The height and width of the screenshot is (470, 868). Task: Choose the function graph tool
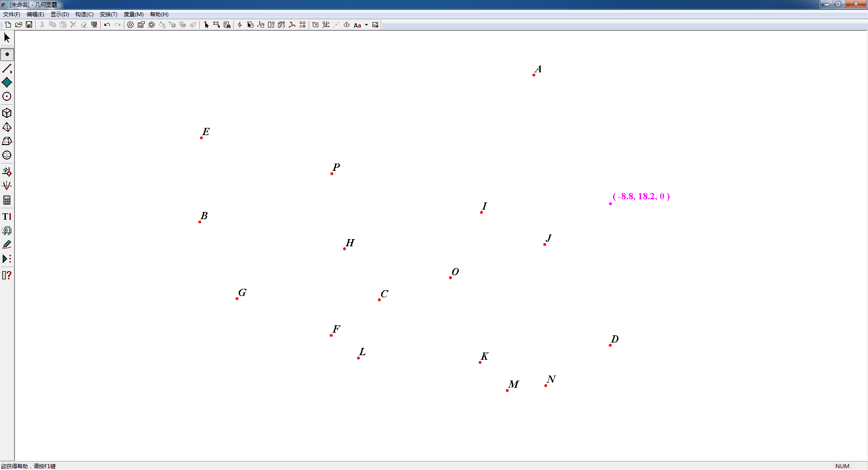click(7, 186)
